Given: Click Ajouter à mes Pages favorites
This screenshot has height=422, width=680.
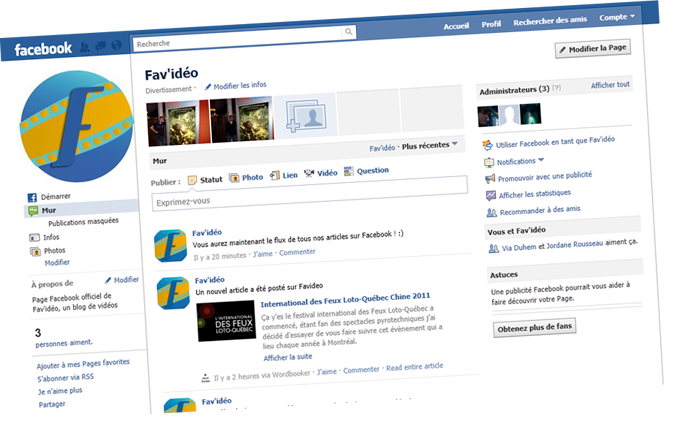Looking at the screenshot, I should (83, 363).
